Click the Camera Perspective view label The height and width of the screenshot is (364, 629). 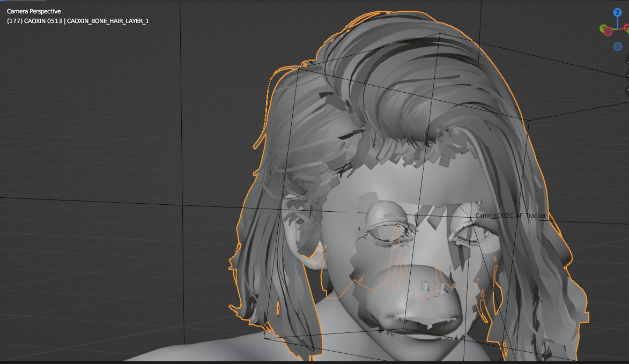coord(34,11)
